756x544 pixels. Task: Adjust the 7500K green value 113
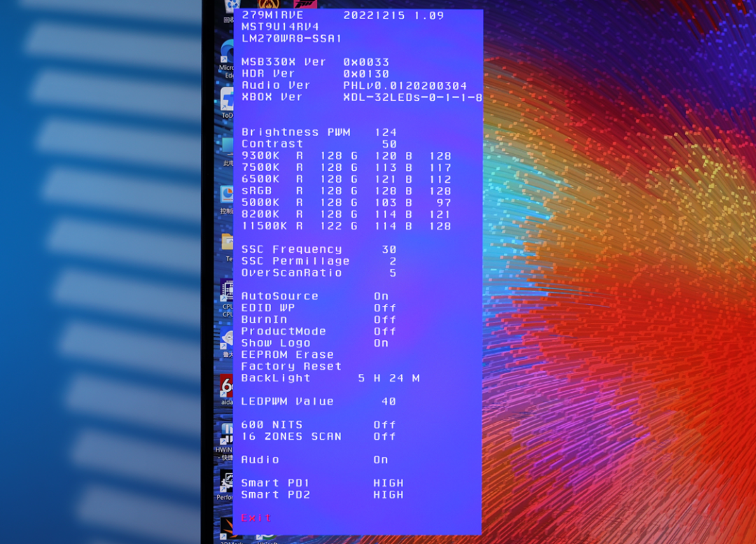[x=386, y=167]
